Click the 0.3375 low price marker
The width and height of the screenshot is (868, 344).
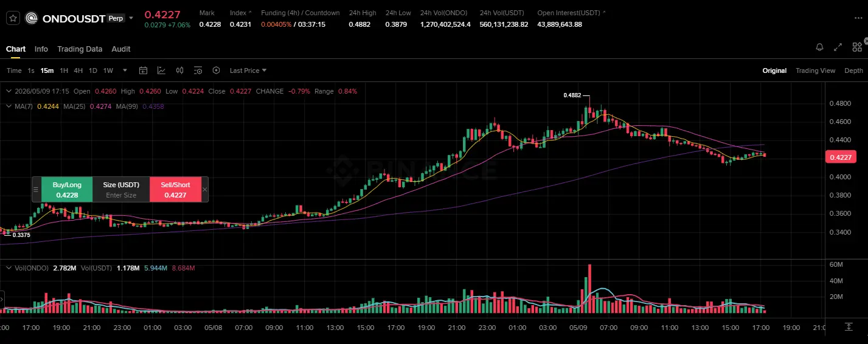click(x=21, y=235)
